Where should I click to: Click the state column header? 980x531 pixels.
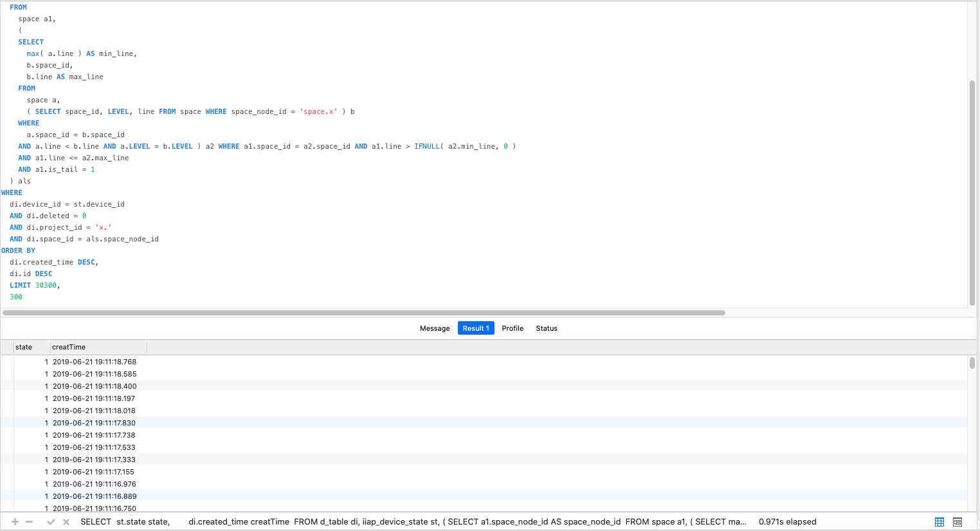click(32, 347)
